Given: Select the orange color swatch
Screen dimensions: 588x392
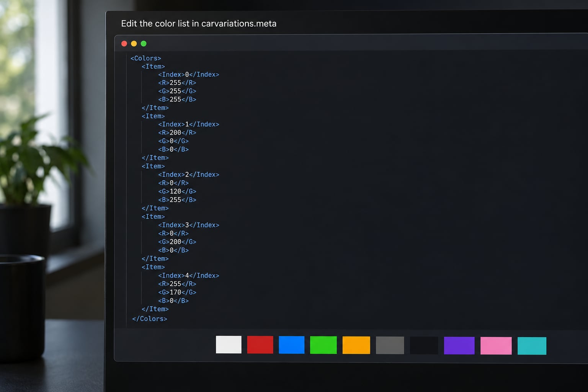Looking at the screenshot, I should click(x=356, y=345).
